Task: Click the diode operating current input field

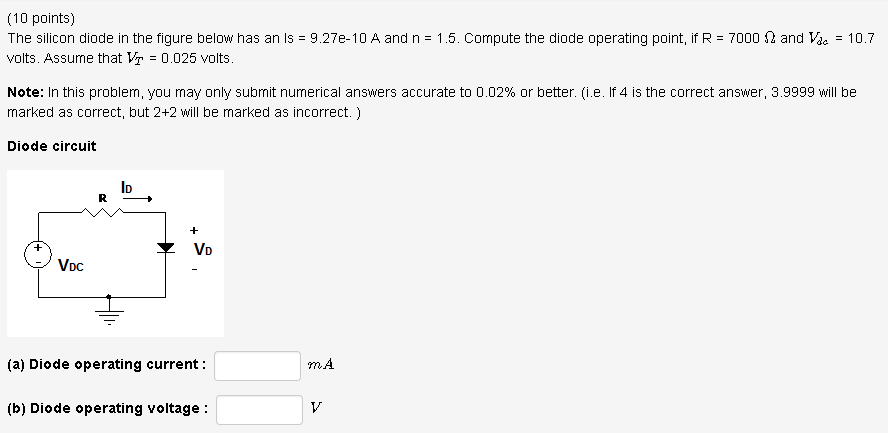Action: (x=257, y=365)
